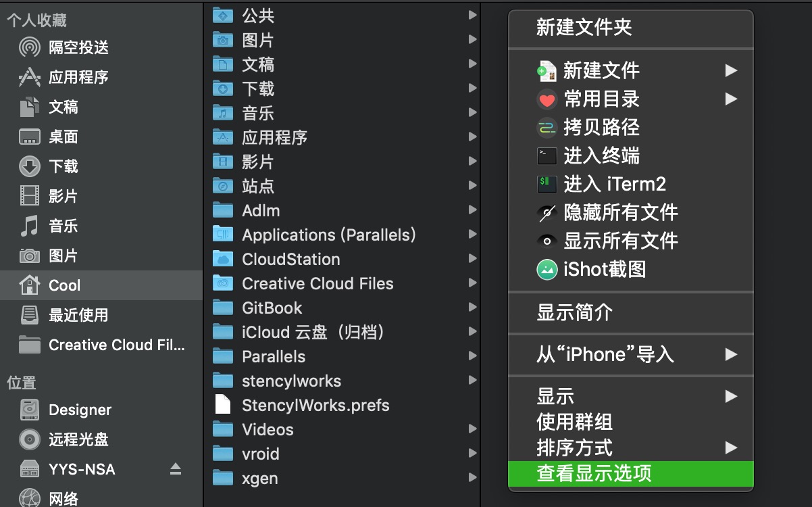The width and height of the screenshot is (812, 507).
Task: Choose 查看显示选项 menu entry
Action: pyautogui.click(x=630, y=473)
